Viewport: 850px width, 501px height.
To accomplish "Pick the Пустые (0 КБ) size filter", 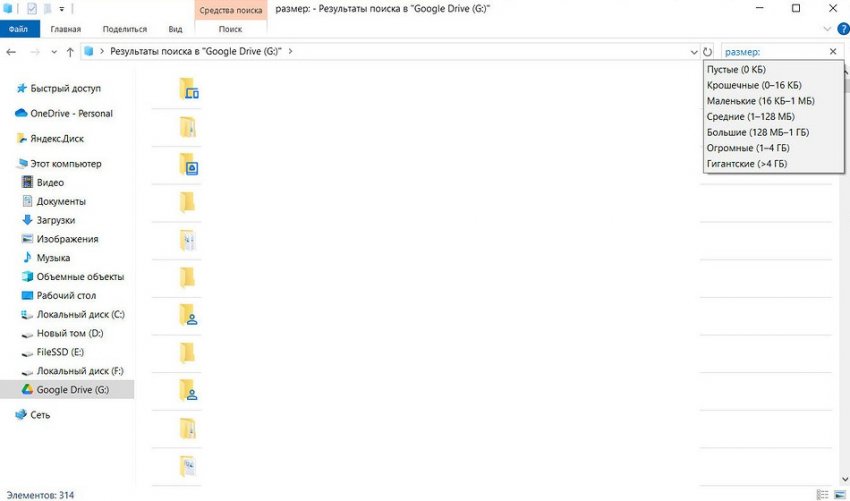I will (x=736, y=69).
